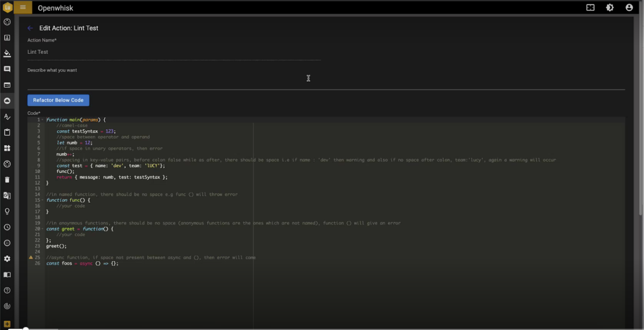Click the Edit Action: Lint Test heading

tap(69, 28)
